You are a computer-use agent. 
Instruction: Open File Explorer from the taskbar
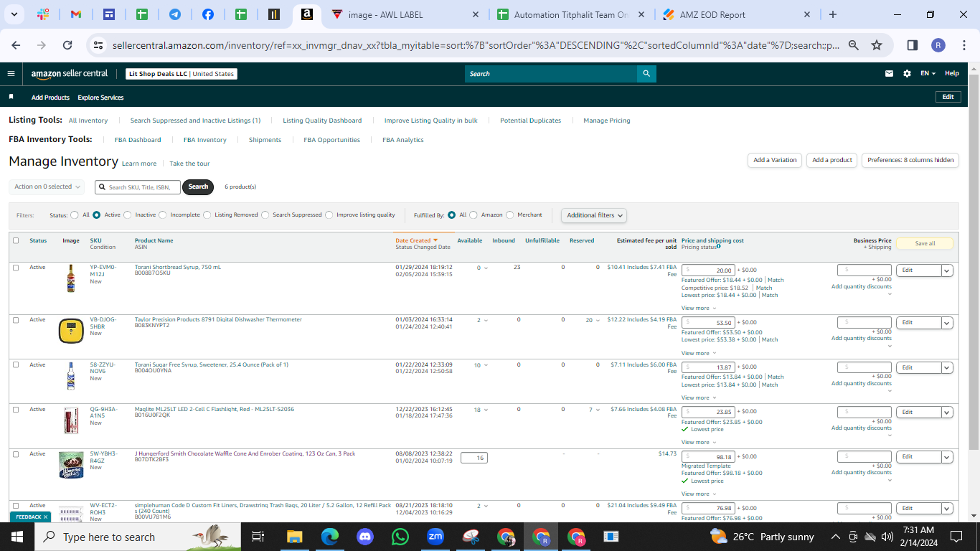point(294,537)
